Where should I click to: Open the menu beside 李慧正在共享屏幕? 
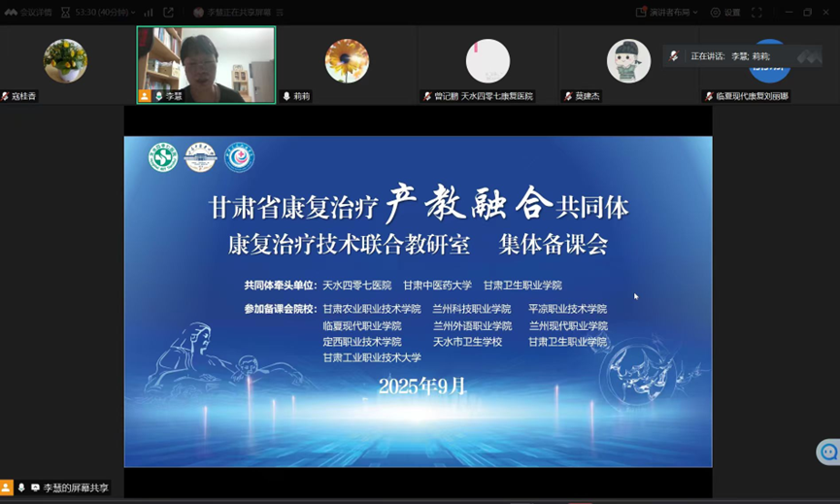pyautogui.click(x=280, y=13)
